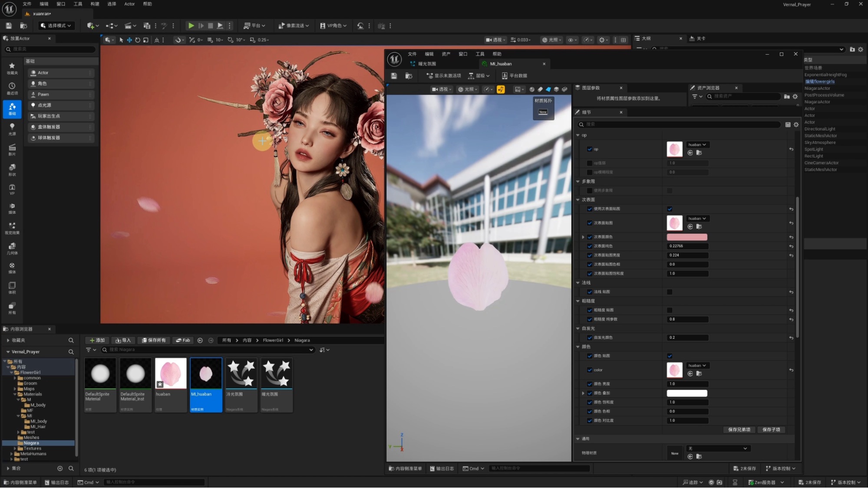Open the 物理材质 dropdown showing 无
Screen dimensions: 868x488
point(717,449)
